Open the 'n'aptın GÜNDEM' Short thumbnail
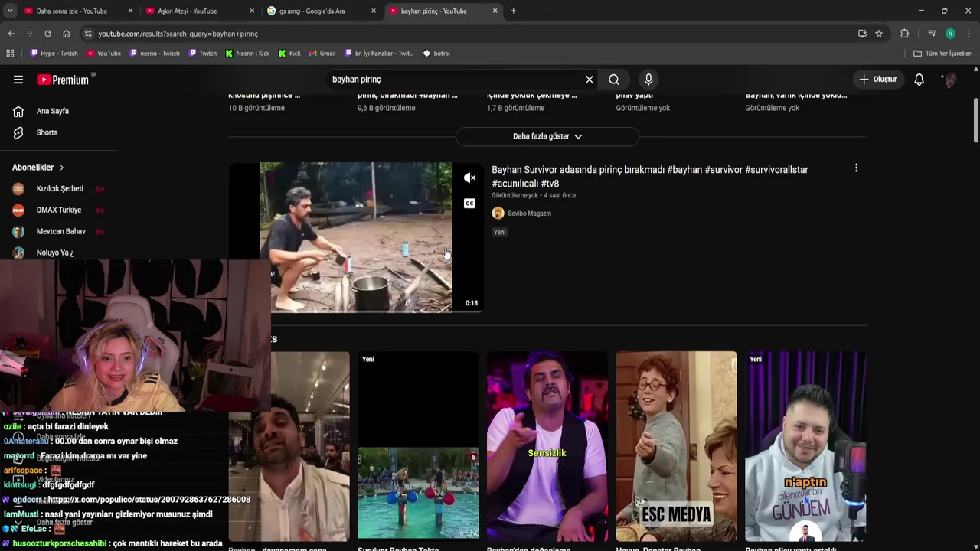 [805, 446]
